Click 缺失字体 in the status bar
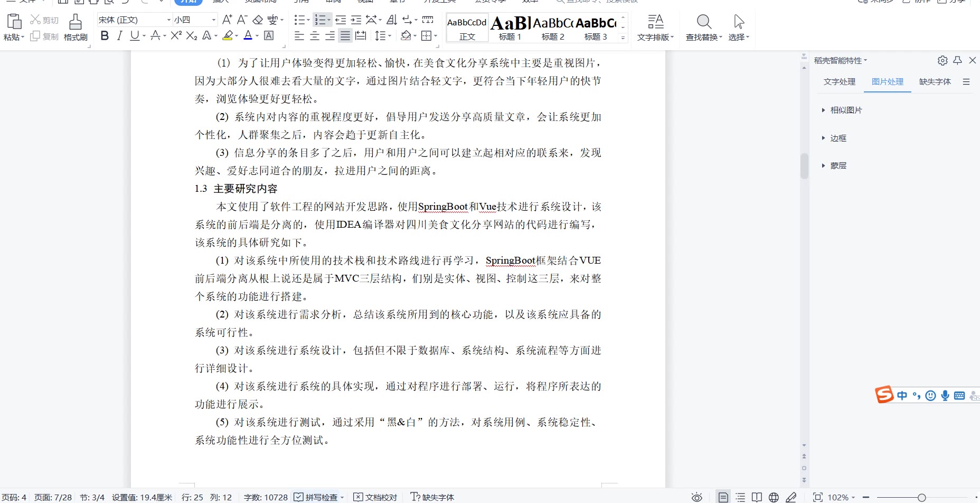 click(432, 497)
